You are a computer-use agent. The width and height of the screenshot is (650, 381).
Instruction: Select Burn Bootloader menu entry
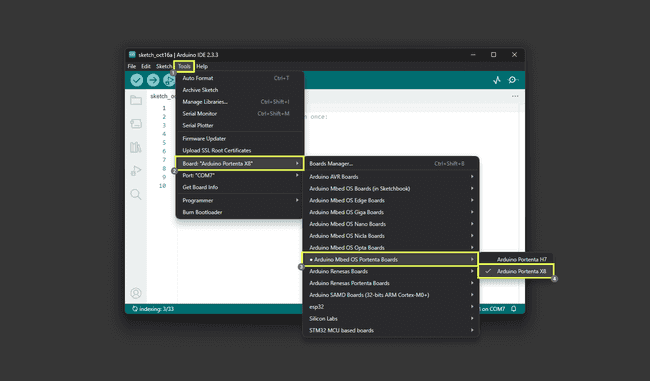tap(240, 212)
